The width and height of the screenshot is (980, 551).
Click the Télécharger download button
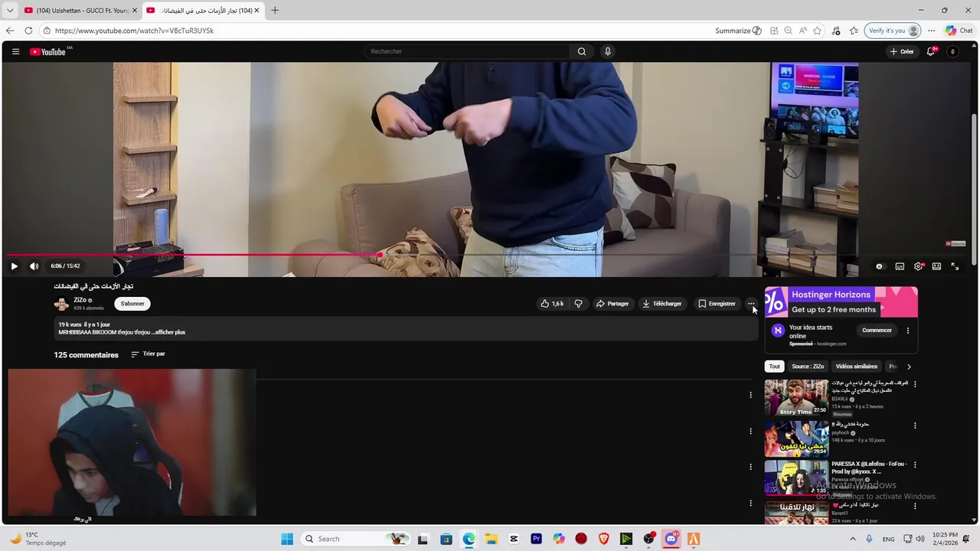point(662,304)
